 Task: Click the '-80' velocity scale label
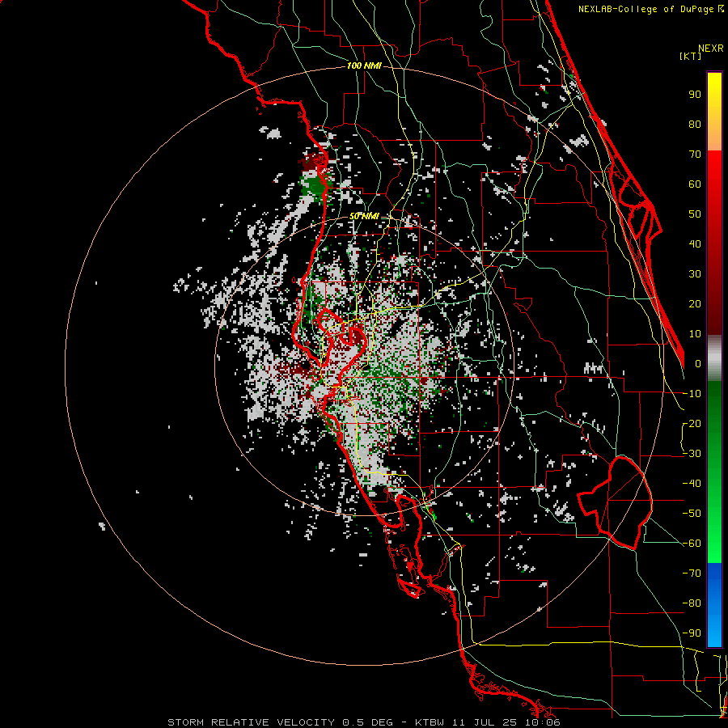click(692, 603)
